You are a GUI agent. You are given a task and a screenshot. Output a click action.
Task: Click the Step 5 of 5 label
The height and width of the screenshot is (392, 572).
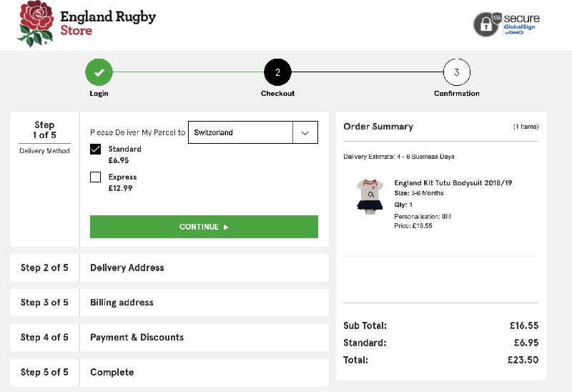tap(44, 372)
